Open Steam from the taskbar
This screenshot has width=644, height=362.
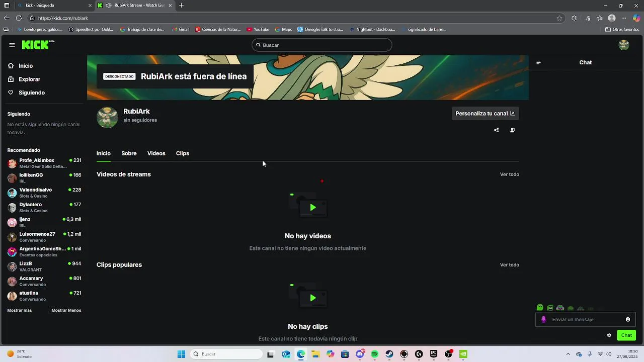click(x=389, y=354)
